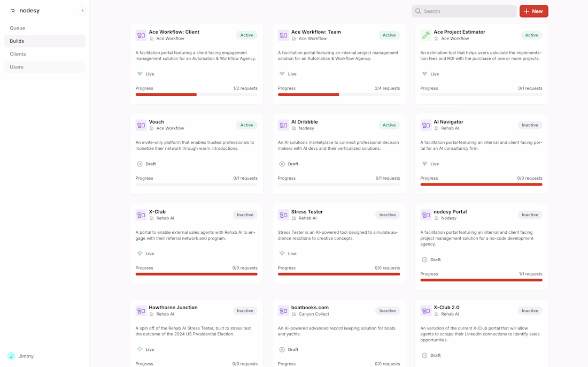Collapse the sidebar with the chevron button
The width and height of the screenshot is (588, 367).
pyautogui.click(x=82, y=11)
